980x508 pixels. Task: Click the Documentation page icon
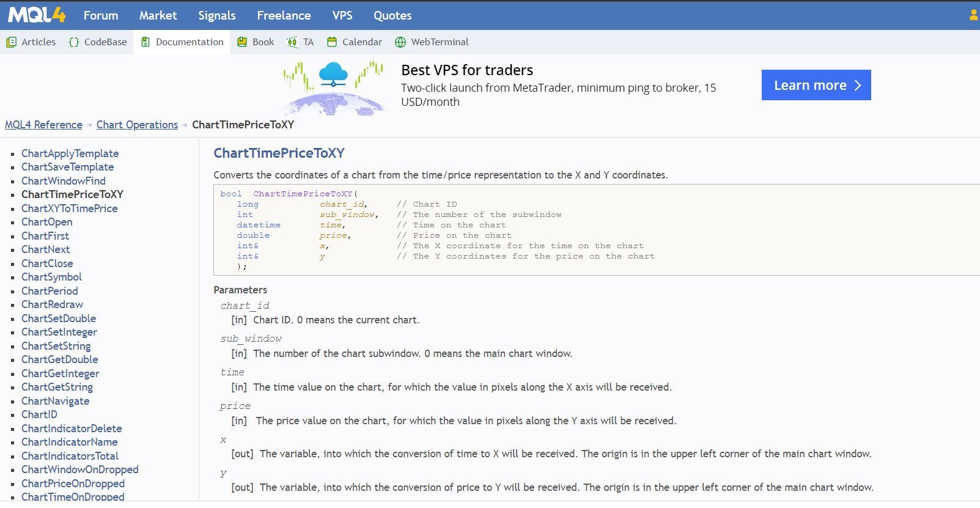coord(146,42)
